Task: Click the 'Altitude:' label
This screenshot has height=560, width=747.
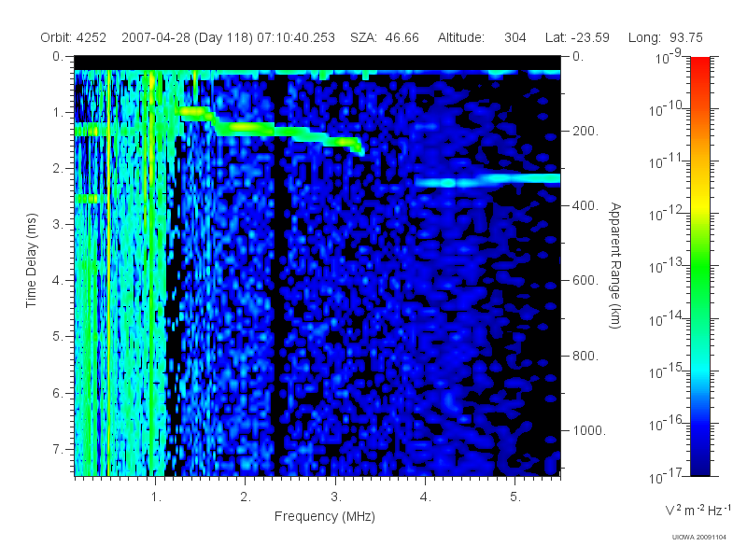Action: point(460,37)
